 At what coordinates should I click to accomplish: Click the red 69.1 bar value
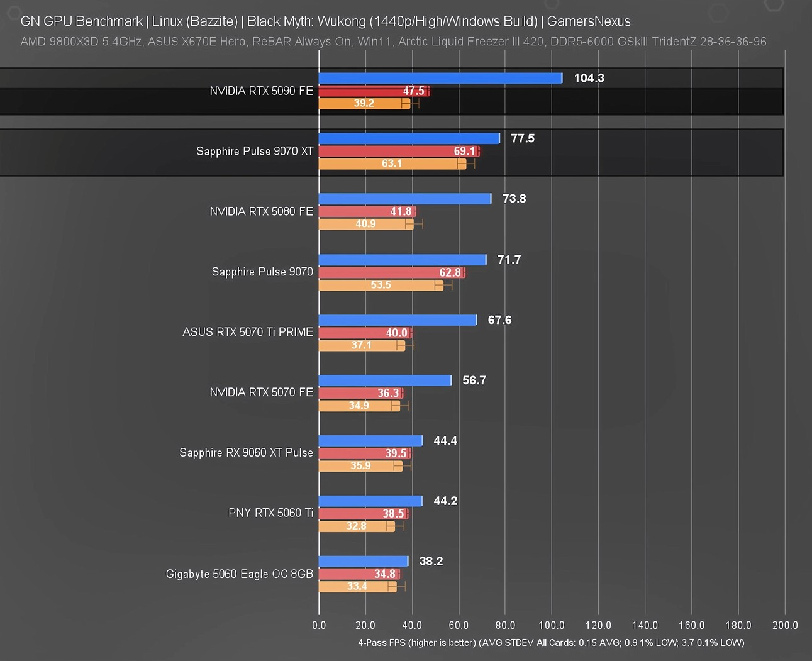tap(464, 151)
